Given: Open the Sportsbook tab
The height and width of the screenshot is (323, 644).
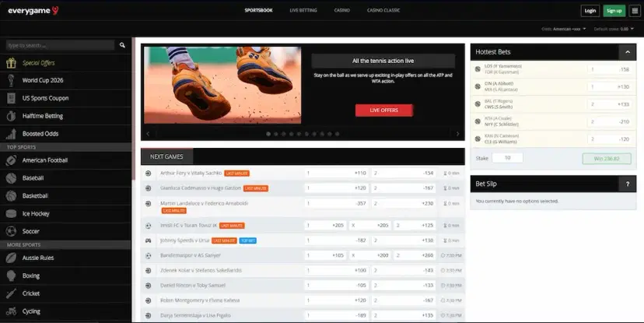Looking at the screenshot, I should point(259,10).
